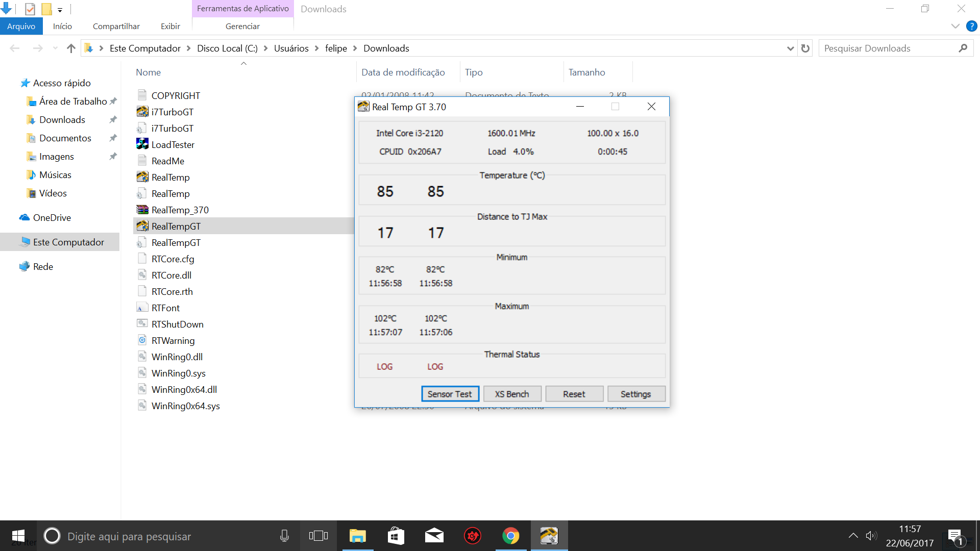Go forward with the forward arrow
The height and width of the screenshot is (551, 980).
38,48
